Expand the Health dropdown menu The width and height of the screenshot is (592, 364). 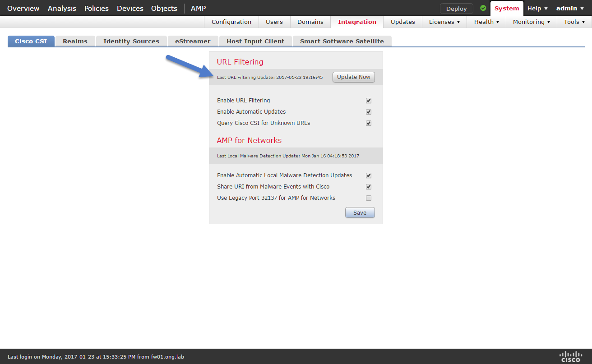click(486, 22)
